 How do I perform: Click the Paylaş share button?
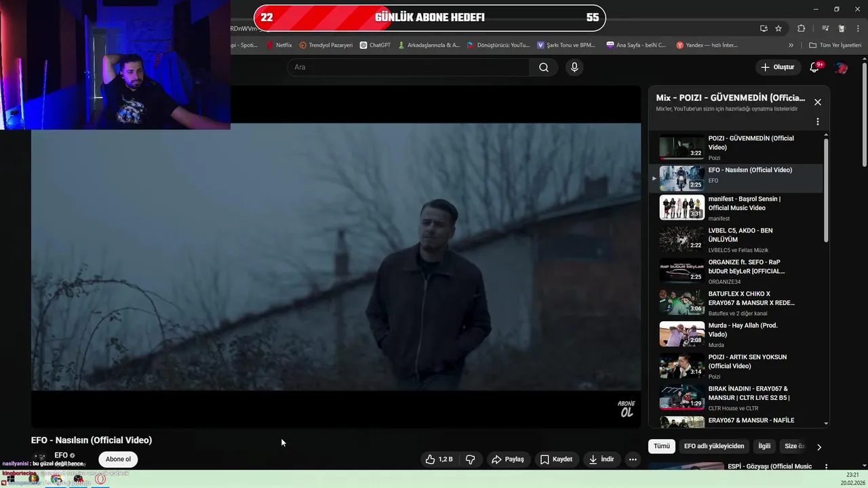coord(508,460)
